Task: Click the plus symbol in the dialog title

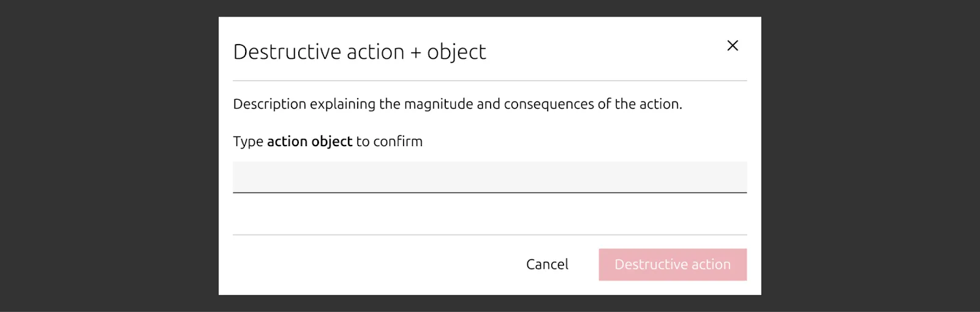Action: coord(416,53)
